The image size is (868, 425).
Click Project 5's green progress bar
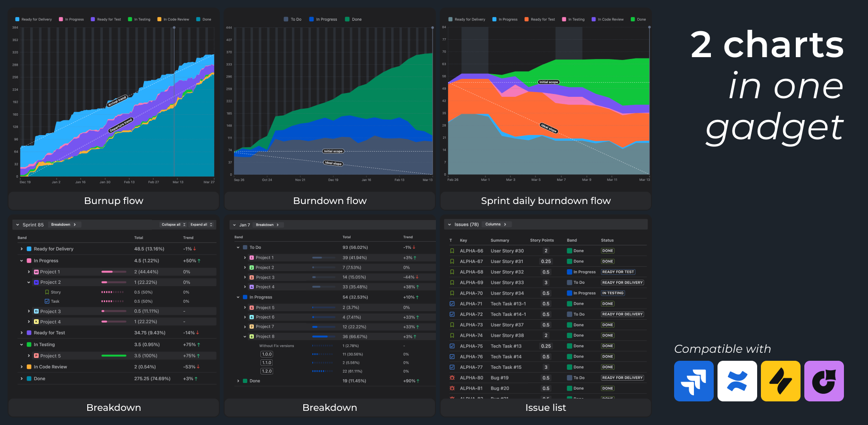[113, 356]
